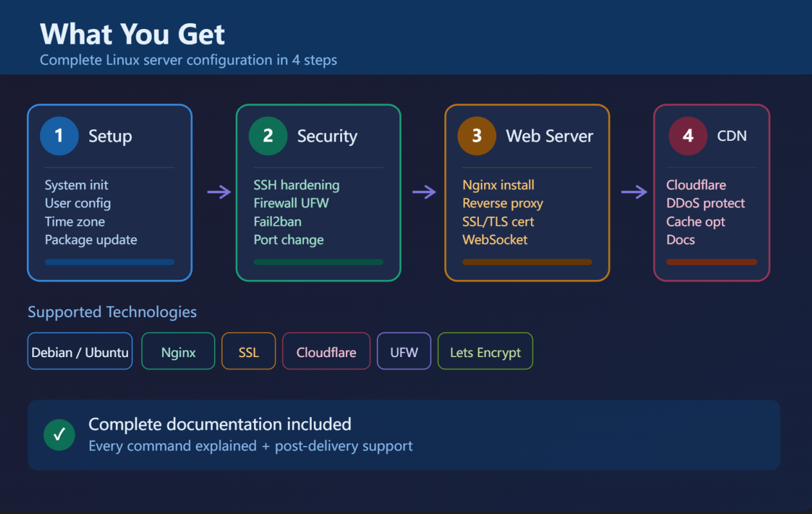Click the Complete documentation included text
Image resolution: width=812 pixels, height=514 pixels.
[x=220, y=424]
